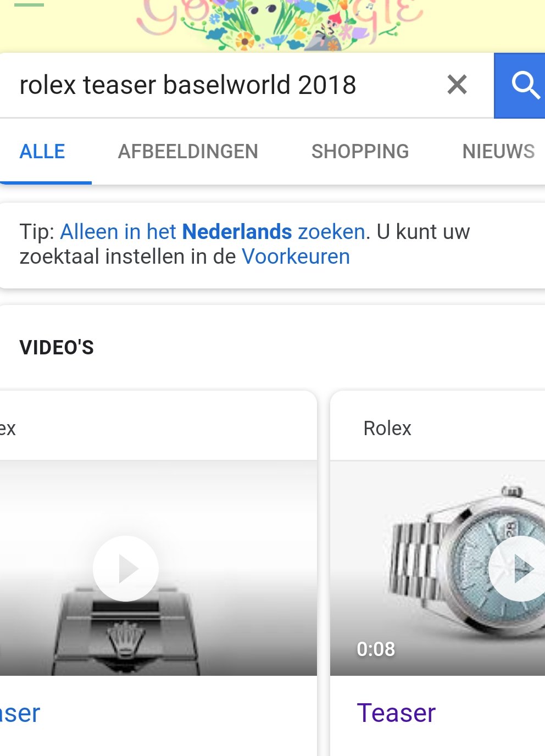
Task: Click the Google flower doodle logo
Action: 279,24
